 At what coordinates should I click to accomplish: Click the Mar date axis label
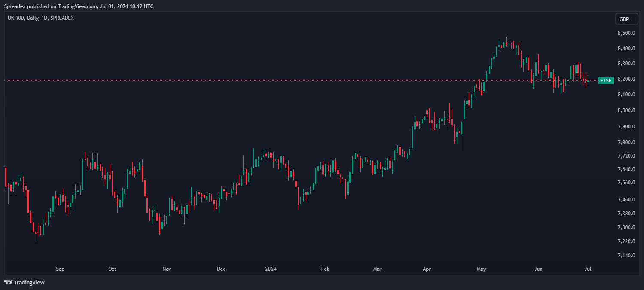pos(377,269)
